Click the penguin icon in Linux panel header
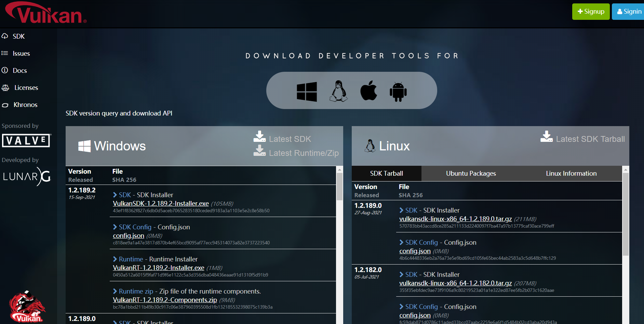The height and width of the screenshot is (324, 644). coord(370,146)
